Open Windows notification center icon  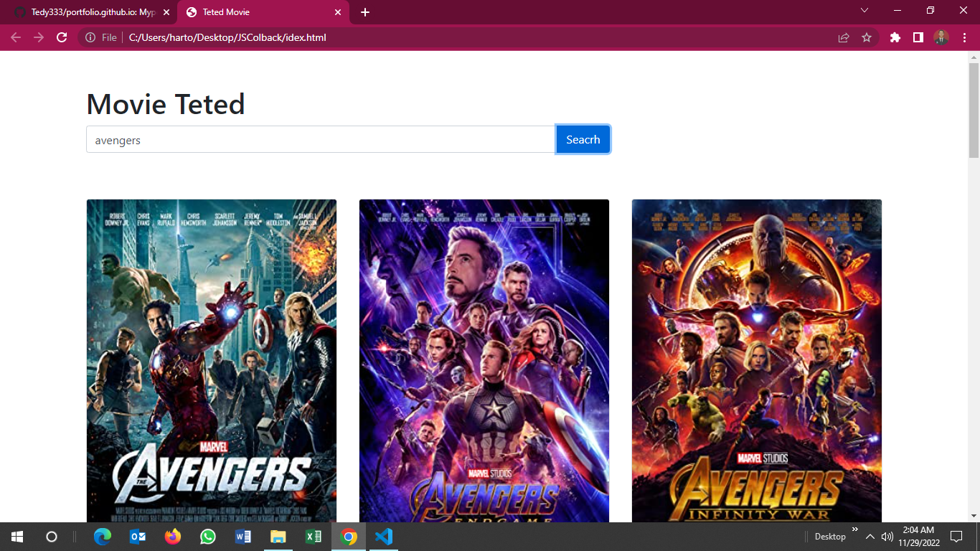click(956, 537)
